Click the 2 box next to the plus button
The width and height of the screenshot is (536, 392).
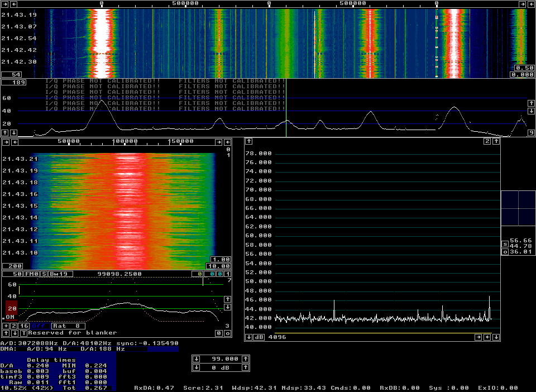(x=14, y=326)
